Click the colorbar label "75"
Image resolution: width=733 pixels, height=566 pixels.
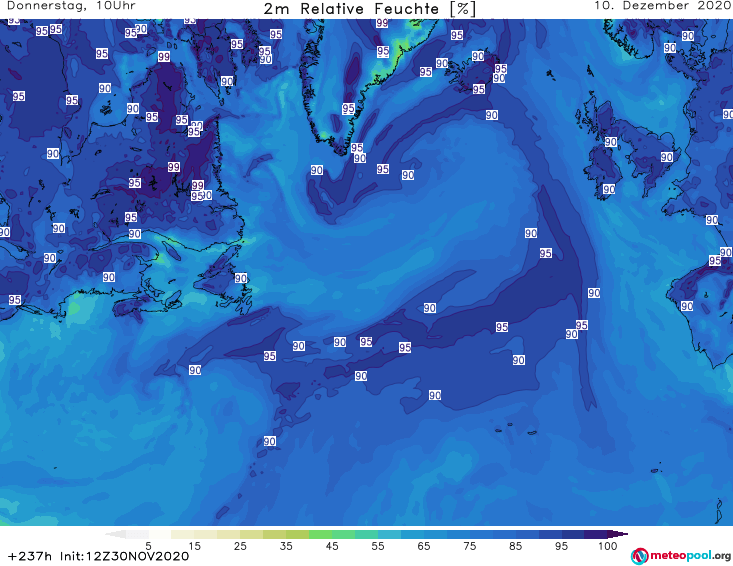[470, 546]
